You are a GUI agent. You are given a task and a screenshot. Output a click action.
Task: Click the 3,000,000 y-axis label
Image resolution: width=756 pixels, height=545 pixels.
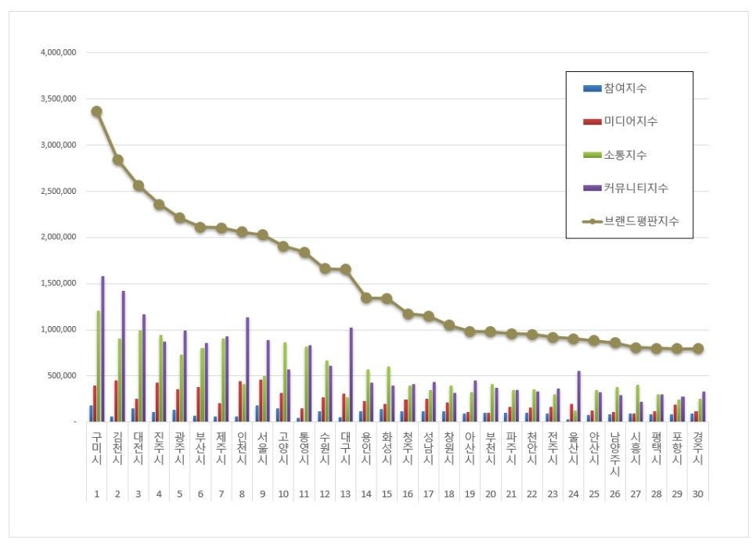[x=59, y=145]
